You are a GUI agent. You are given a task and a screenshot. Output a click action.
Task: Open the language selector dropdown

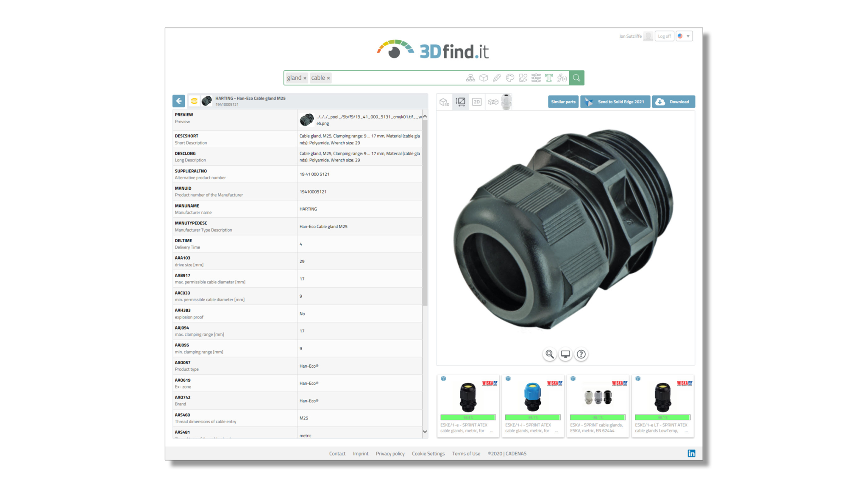coord(684,36)
